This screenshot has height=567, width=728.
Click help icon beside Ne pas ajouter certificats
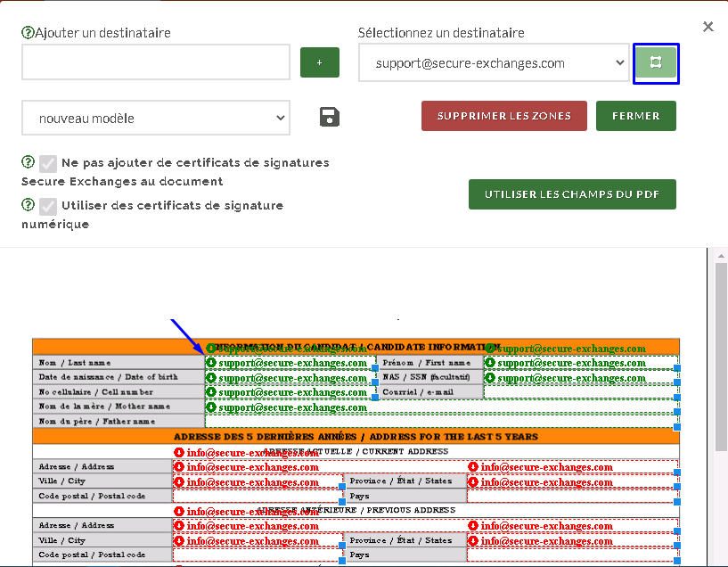click(x=28, y=161)
